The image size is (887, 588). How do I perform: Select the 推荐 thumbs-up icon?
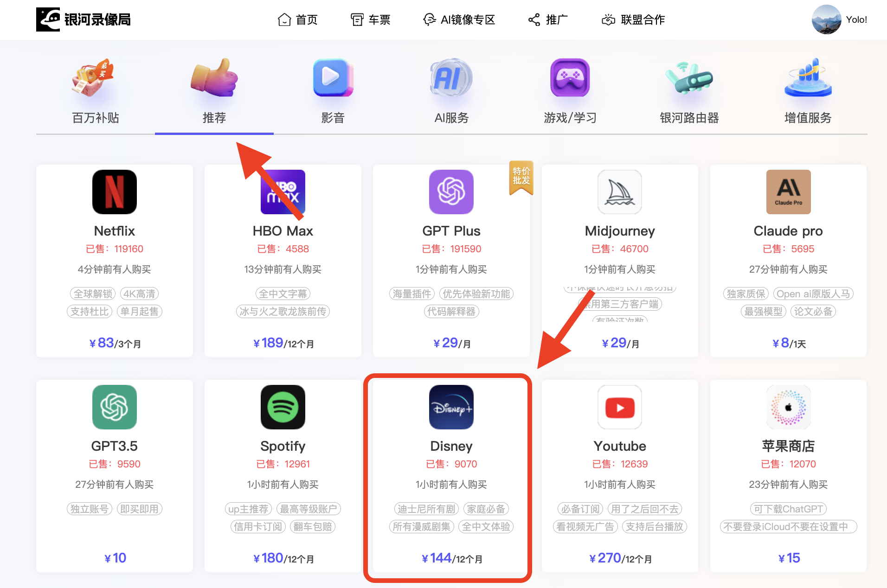click(214, 77)
